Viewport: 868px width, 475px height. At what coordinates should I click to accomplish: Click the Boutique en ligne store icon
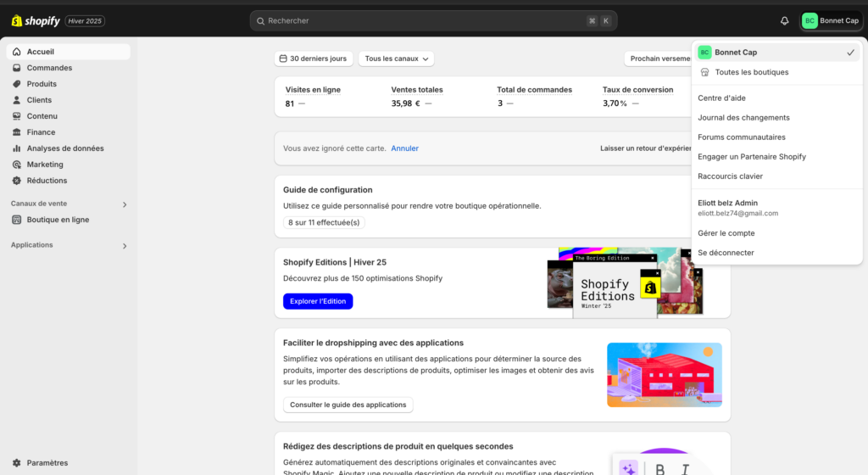click(17, 220)
